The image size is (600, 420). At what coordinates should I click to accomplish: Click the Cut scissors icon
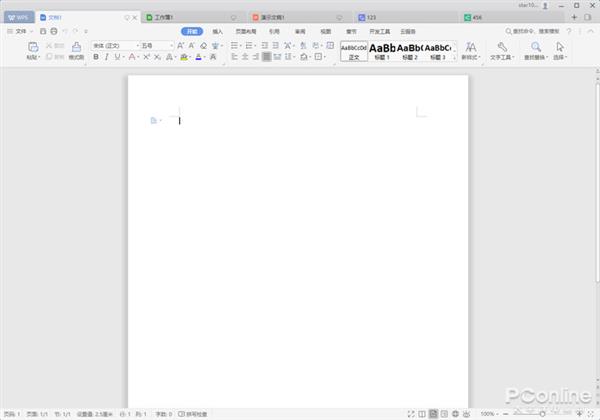tap(49, 46)
